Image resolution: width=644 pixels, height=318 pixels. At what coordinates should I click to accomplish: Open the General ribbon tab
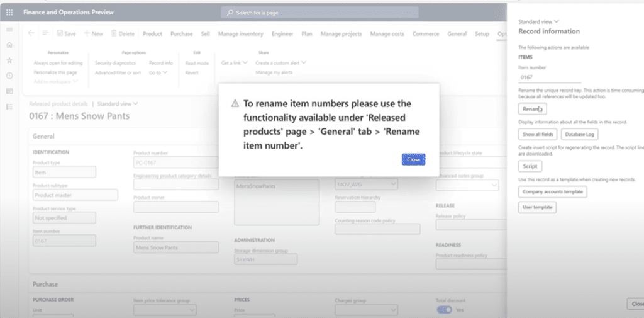pyautogui.click(x=457, y=34)
